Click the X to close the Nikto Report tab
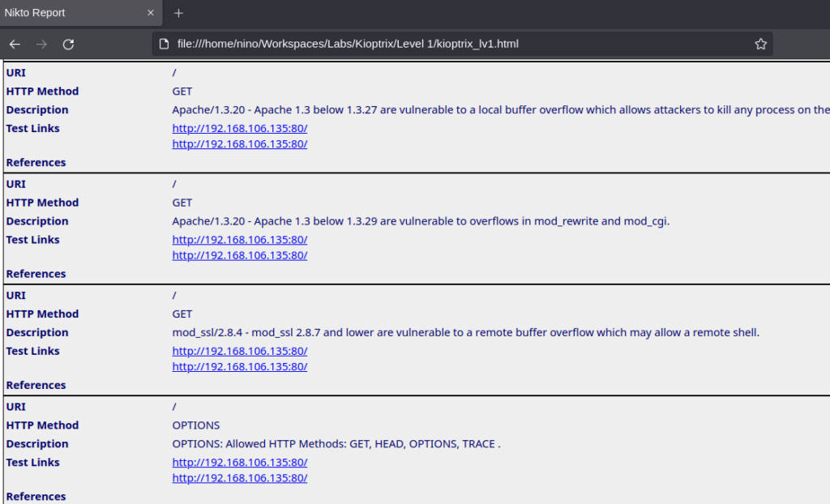Viewport: 830px width, 504px height. pyautogui.click(x=149, y=13)
